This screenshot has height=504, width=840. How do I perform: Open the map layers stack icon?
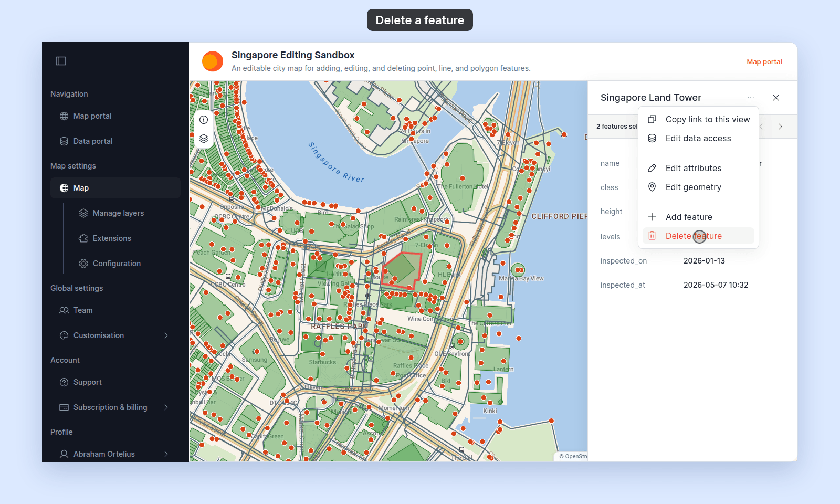(204, 139)
